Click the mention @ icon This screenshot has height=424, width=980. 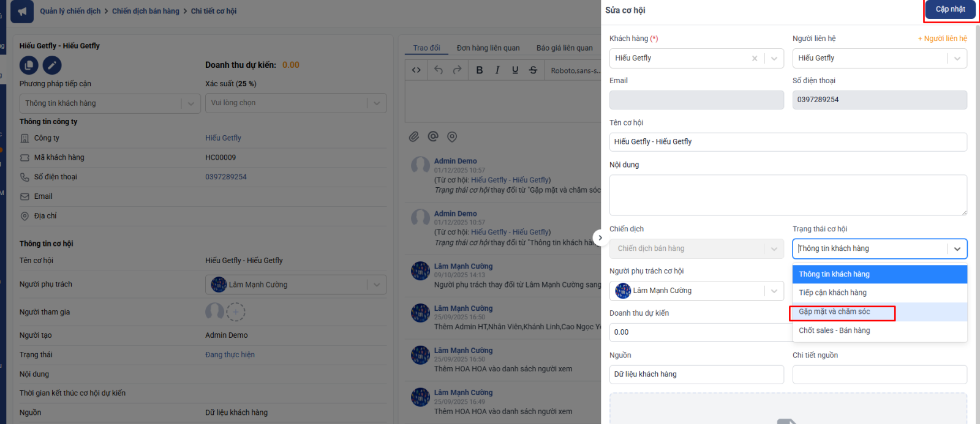click(x=433, y=136)
